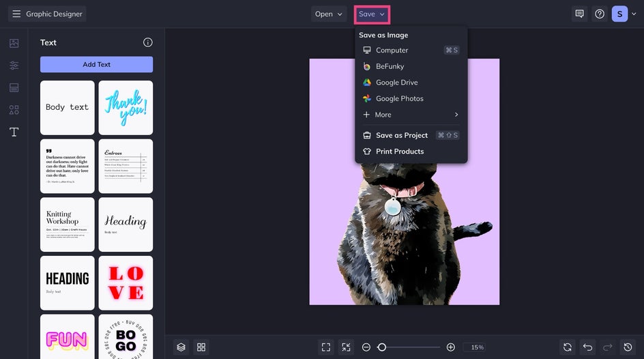Click the fit to screen icon
The image size is (644, 359).
(x=326, y=347)
